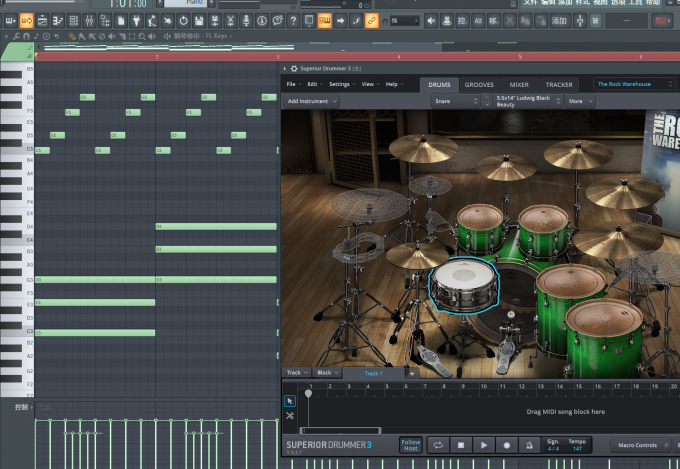
Task: Open the mixer from the top toolbar
Action: tap(89, 20)
